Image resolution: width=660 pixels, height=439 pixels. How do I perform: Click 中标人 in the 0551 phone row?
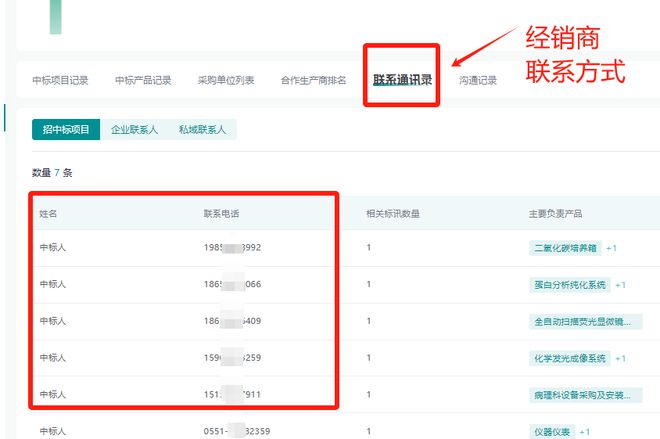[53, 431]
